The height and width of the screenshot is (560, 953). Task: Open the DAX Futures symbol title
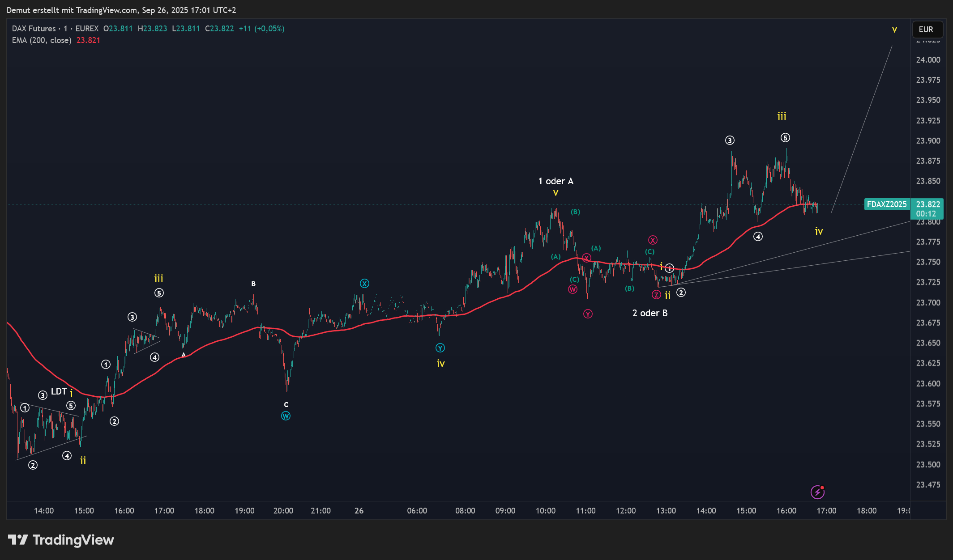tap(34, 29)
